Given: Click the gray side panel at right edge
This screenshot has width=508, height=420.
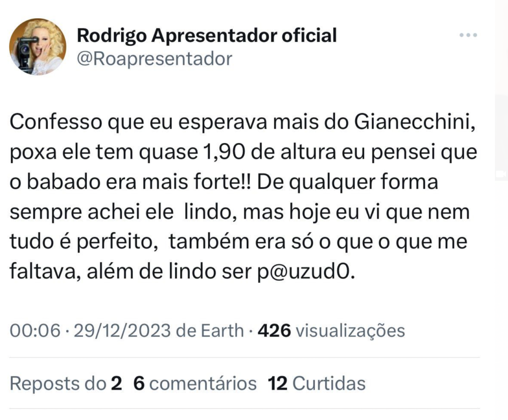Looking at the screenshot, I should point(502,127).
